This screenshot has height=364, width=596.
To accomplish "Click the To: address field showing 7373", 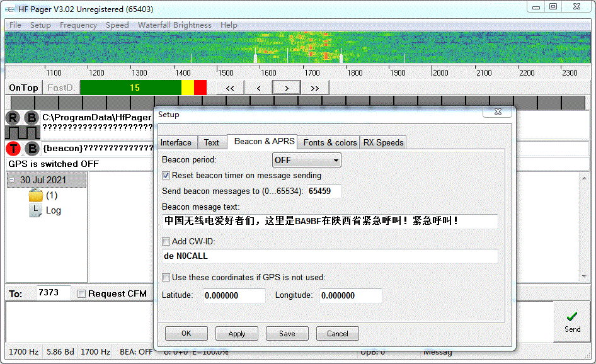I will 54,293.
